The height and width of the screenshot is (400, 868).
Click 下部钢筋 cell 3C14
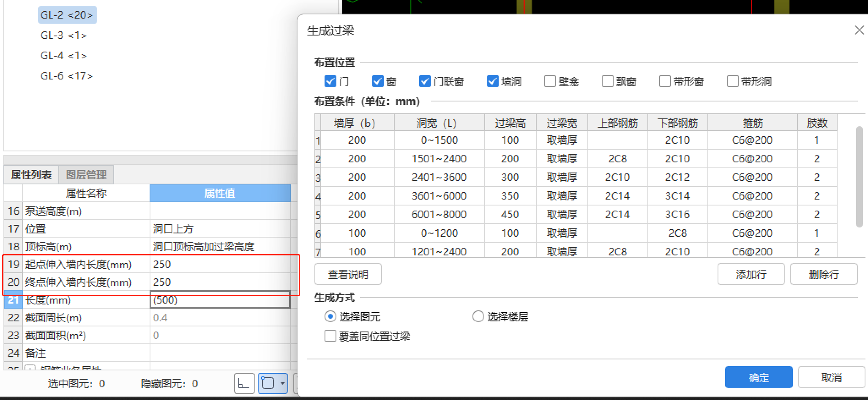tap(677, 196)
